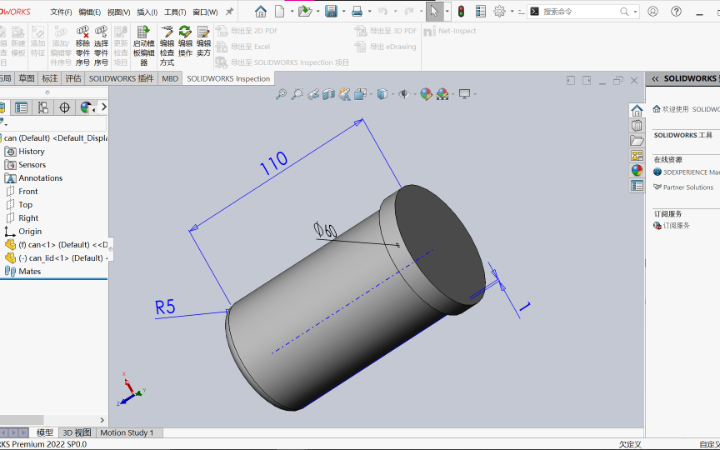Open the Help question mark icon
Image resolution: width=720 pixels, height=450 pixels.
[x=676, y=11]
